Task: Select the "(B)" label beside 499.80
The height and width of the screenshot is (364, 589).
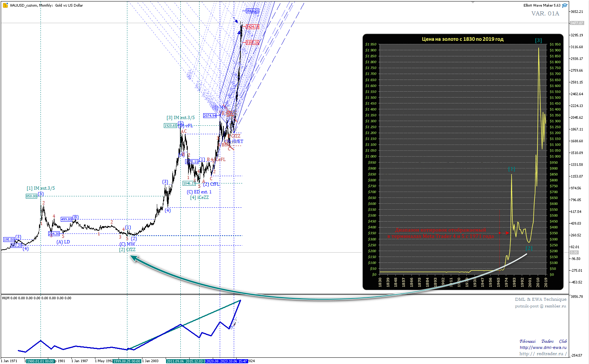Action: [75, 217]
